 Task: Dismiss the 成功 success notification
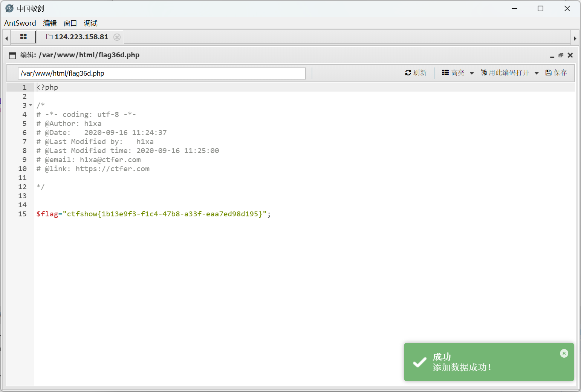(564, 353)
